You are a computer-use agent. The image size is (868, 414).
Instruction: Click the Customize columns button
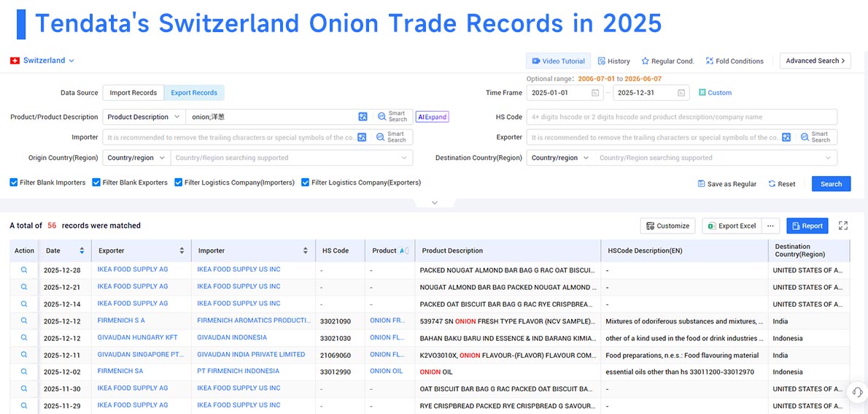668,226
